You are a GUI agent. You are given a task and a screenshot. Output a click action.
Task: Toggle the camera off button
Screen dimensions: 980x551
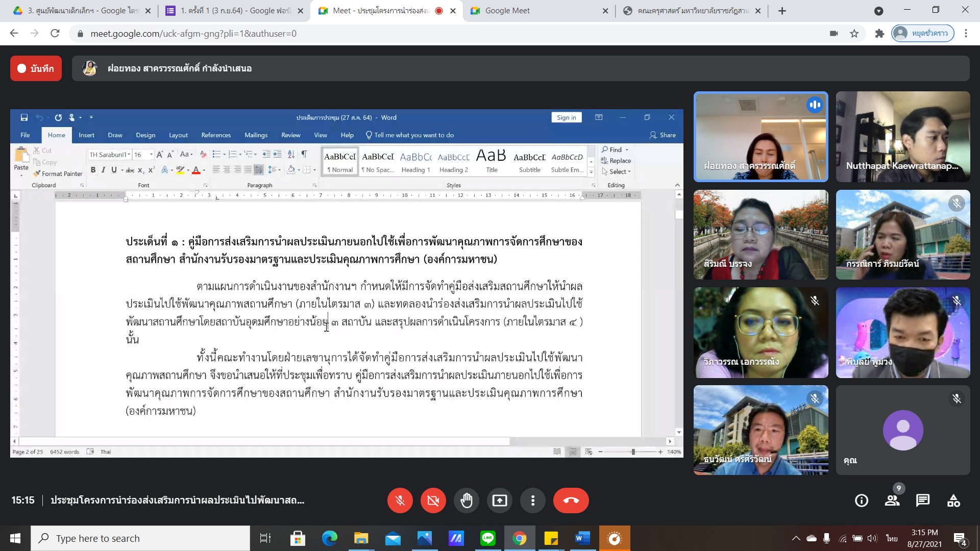[433, 500]
